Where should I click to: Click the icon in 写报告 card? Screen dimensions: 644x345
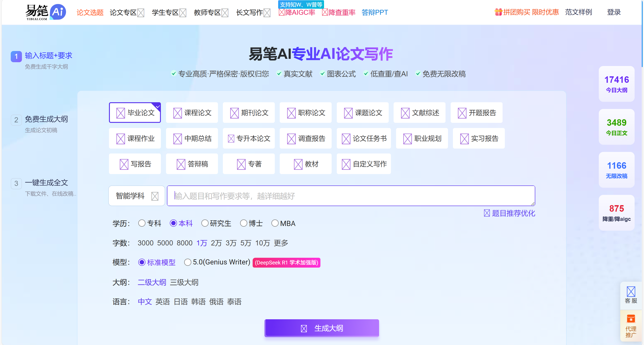click(x=124, y=164)
